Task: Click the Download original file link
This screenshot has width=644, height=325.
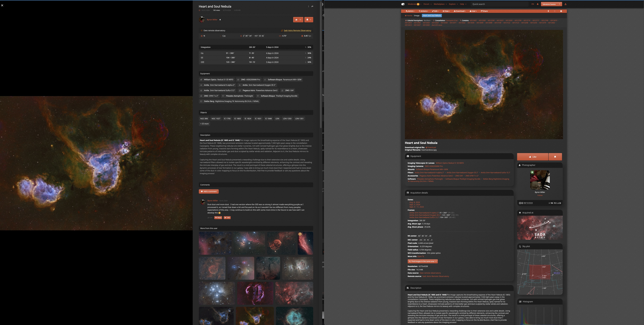Action: [x=431, y=147]
